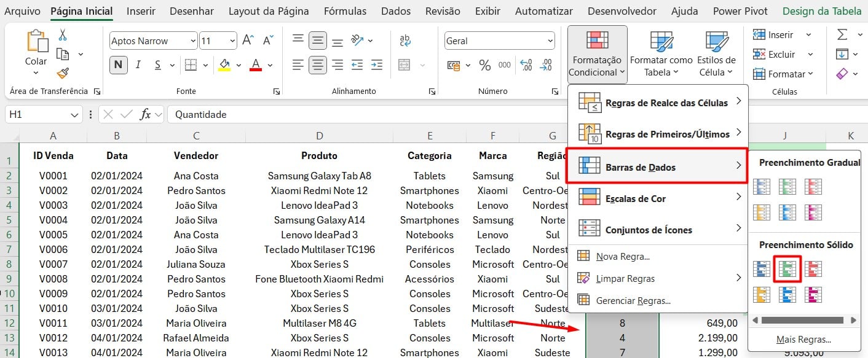868x358 pixels.
Task: Expand the Name Box H1 dropdown
Action: [x=74, y=114]
